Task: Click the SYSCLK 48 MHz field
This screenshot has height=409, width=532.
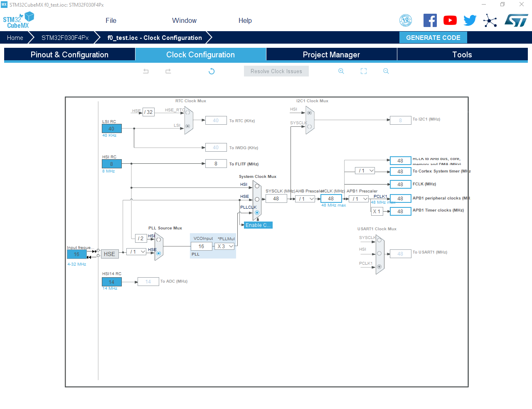Action: pos(276,199)
